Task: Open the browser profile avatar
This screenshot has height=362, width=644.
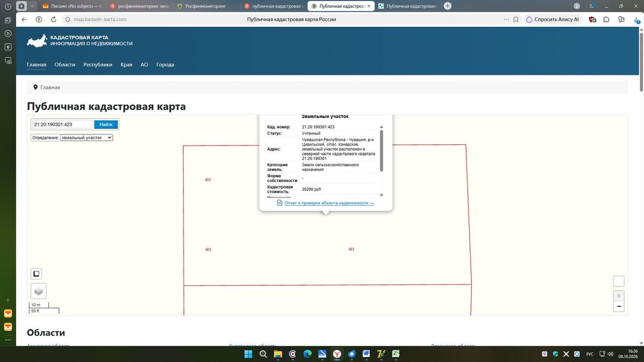Action: tap(577, 6)
